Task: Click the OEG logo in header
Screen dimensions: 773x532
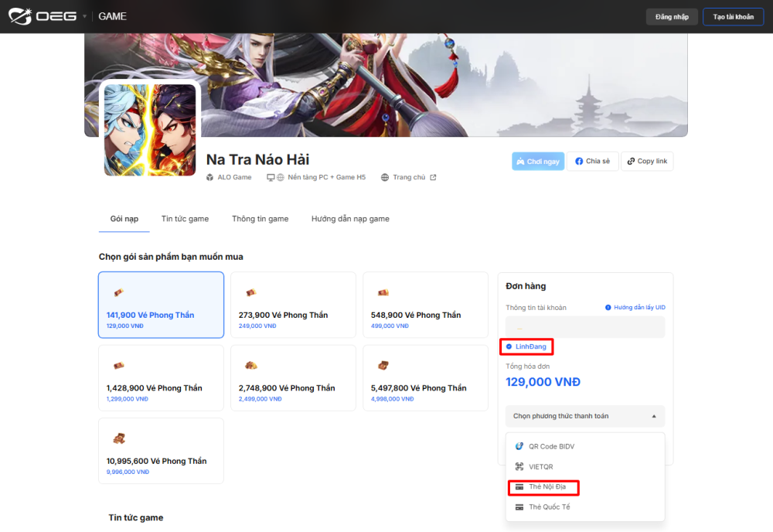Action: 43,16
